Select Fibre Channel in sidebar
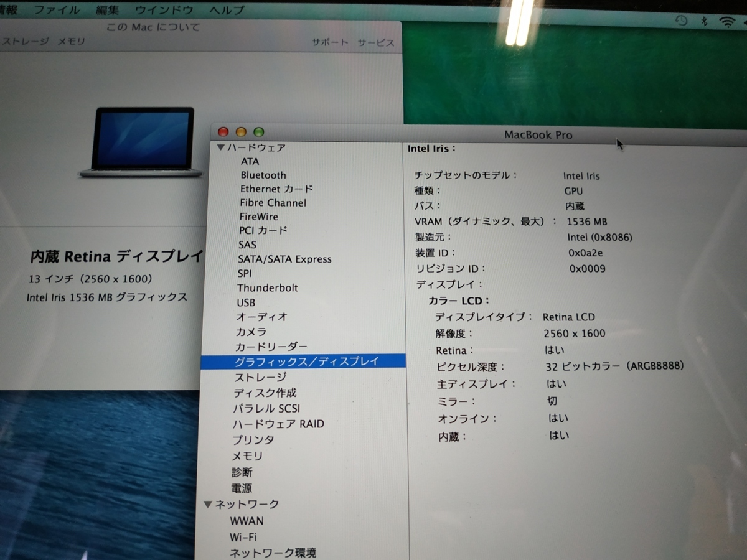 [273, 203]
